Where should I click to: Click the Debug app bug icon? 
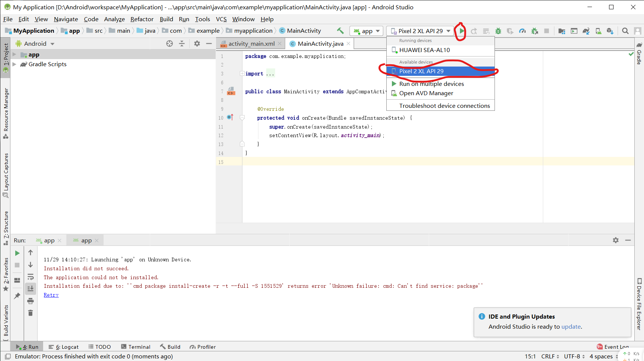pos(498,31)
